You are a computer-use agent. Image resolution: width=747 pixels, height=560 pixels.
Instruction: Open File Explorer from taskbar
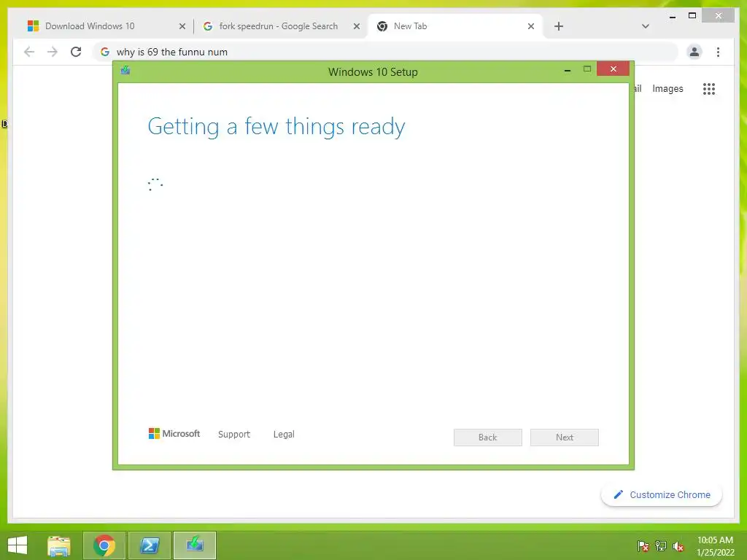click(x=59, y=545)
